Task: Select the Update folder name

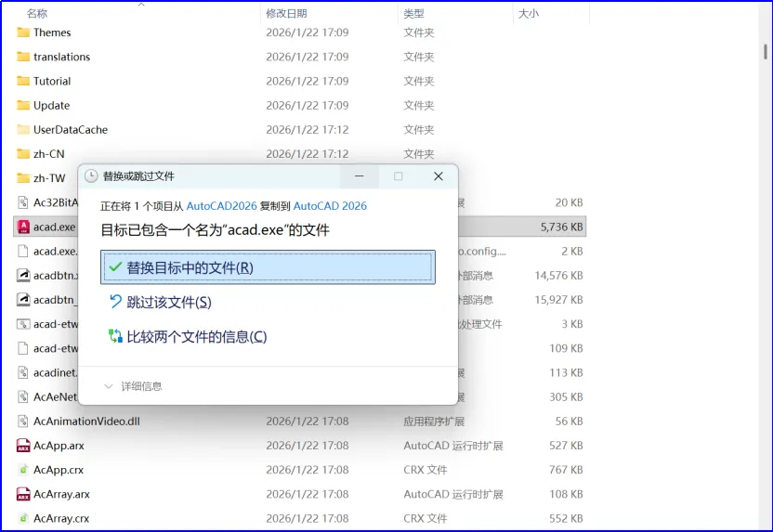Action: 51,106
